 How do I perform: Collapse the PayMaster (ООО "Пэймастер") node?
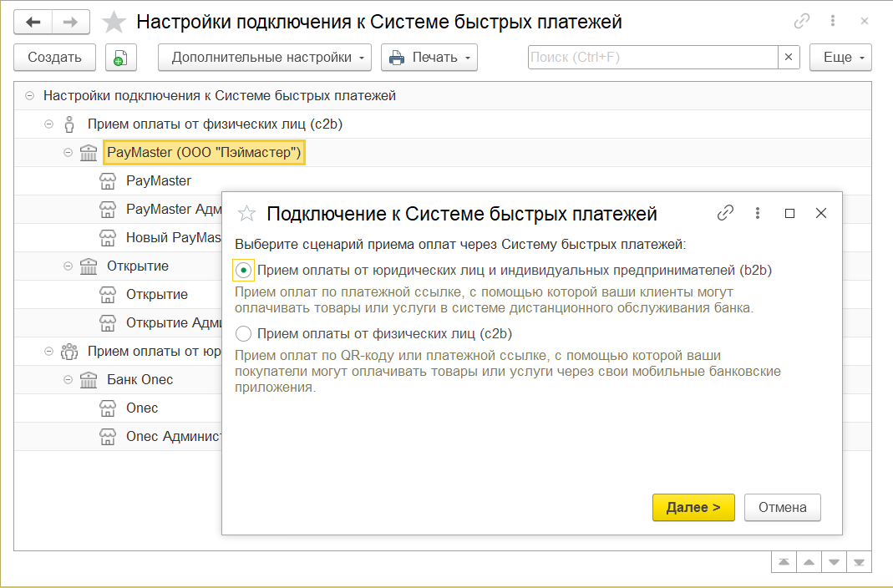tap(68, 153)
